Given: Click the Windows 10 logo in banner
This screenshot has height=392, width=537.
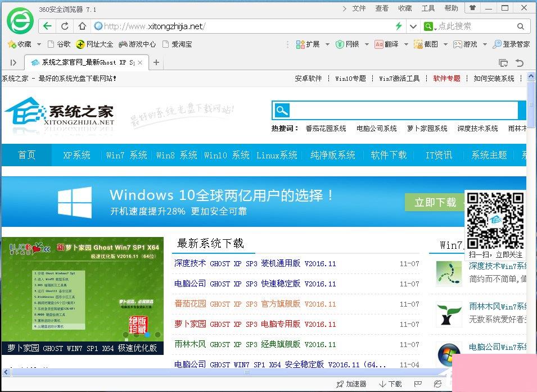Looking at the screenshot, I should (75, 202).
